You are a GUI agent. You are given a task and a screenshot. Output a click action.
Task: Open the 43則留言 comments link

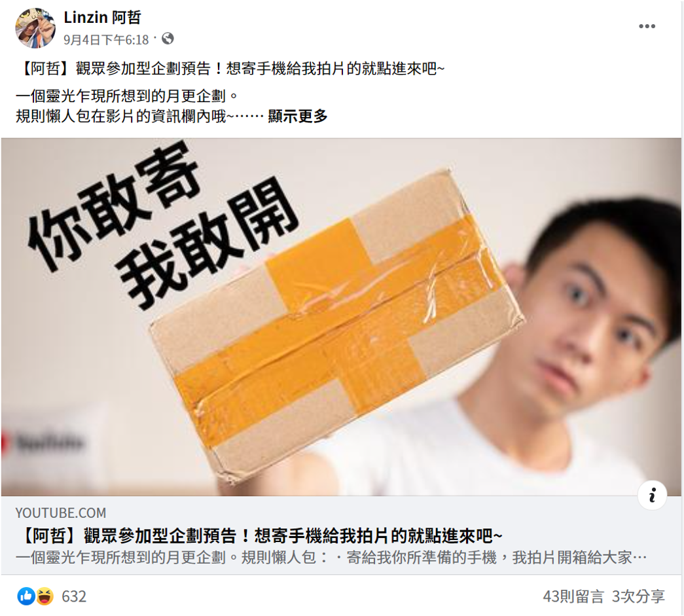coord(573,596)
